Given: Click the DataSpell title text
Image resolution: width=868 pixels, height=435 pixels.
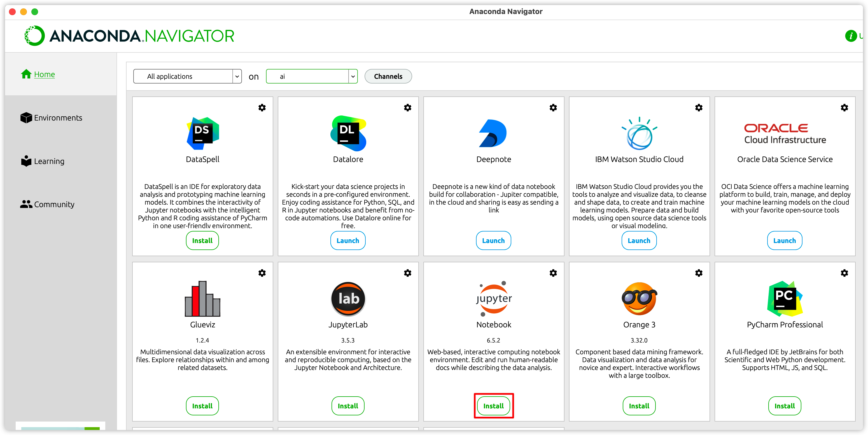Looking at the screenshot, I should pos(202,159).
